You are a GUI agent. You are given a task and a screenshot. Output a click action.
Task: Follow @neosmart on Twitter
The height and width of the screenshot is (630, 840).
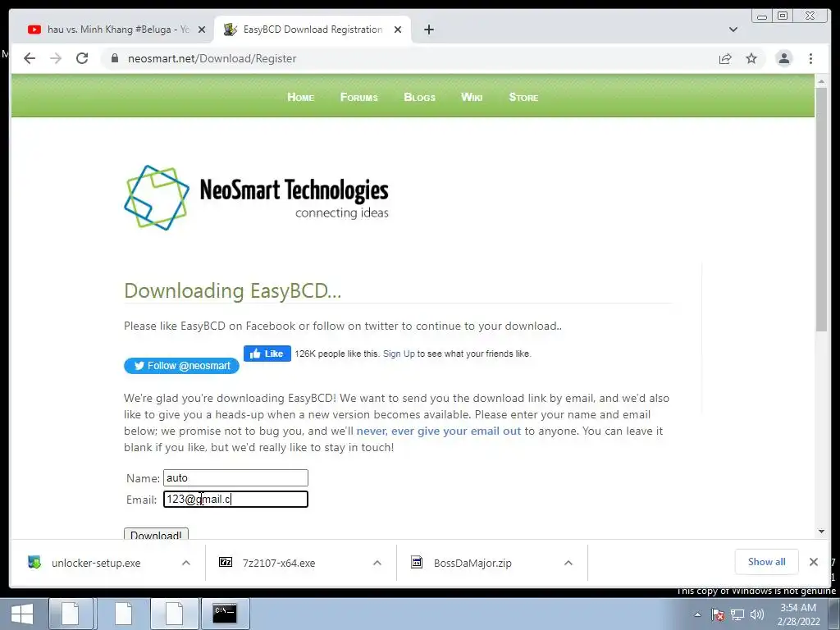pos(181,366)
